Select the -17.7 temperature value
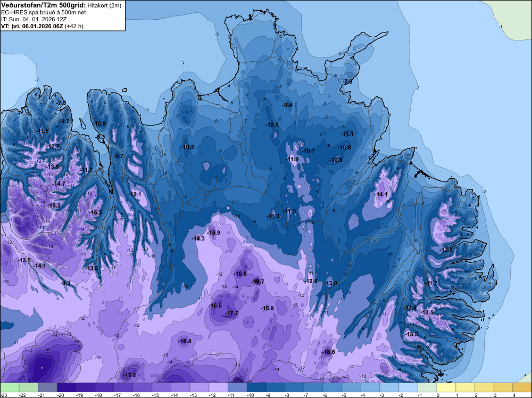This screenshot has height=398, width=532. [x=232, y=313]
